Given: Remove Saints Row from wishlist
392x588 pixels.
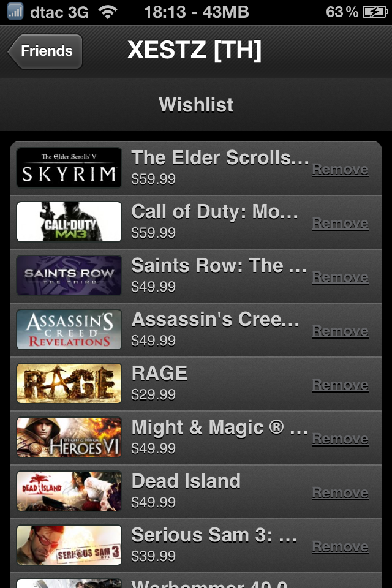Looking at the screenshot, I should [340, 277].
